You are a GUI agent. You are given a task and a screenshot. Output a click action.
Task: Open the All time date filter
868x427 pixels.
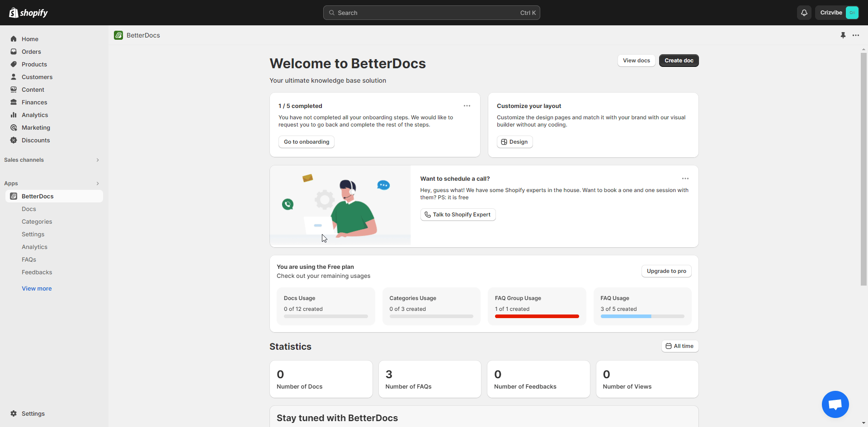coord(680,346)
